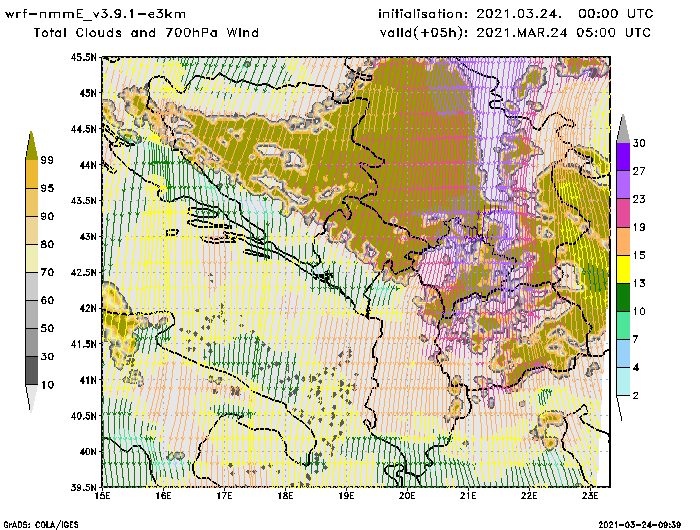This screenshot has height=530, width=700.
Task: Click the gold swatch between 95 and 99
Action: 31,174
